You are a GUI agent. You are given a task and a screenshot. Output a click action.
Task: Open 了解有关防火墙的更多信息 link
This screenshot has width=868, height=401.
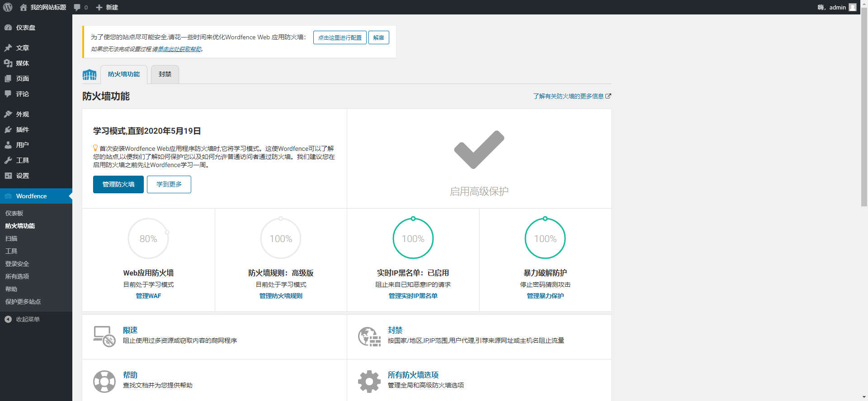[568, 96]
